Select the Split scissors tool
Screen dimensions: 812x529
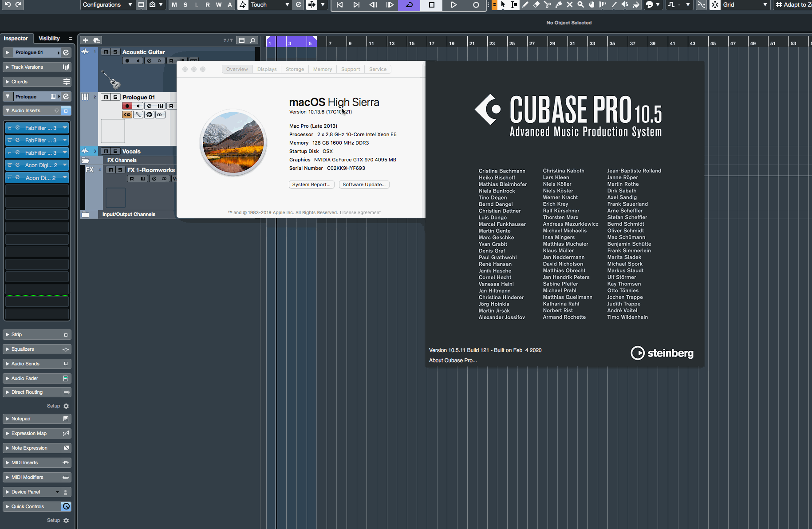tap(548, 4)
